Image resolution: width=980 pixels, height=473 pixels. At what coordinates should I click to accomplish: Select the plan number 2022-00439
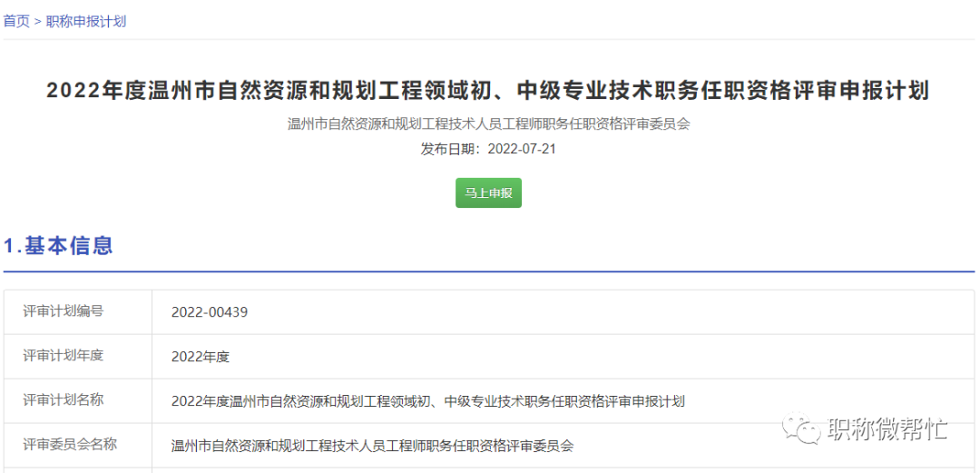(x=210, y=312)
